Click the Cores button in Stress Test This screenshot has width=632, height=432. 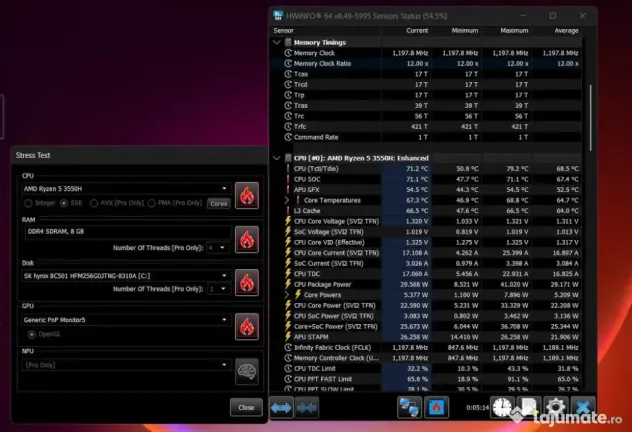coord(218,204)
